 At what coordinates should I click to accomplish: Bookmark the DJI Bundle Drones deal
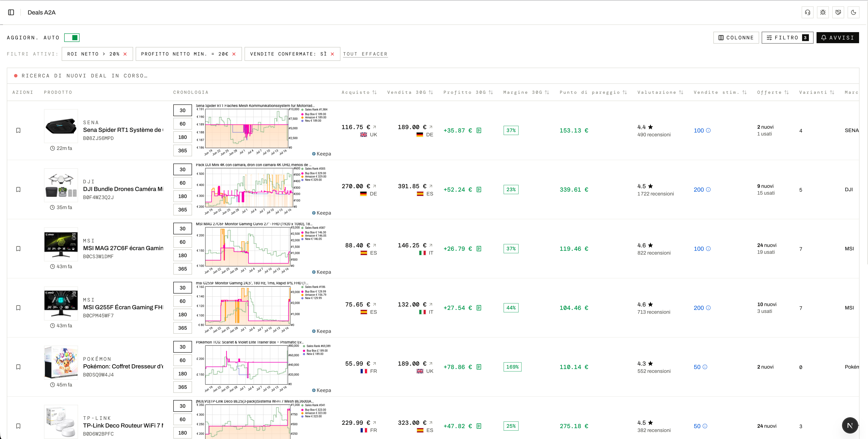point(18,189)
